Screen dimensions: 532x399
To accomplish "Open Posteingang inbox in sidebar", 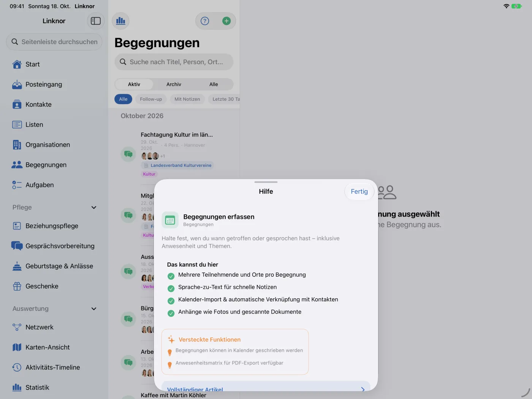I will point(54,84).
